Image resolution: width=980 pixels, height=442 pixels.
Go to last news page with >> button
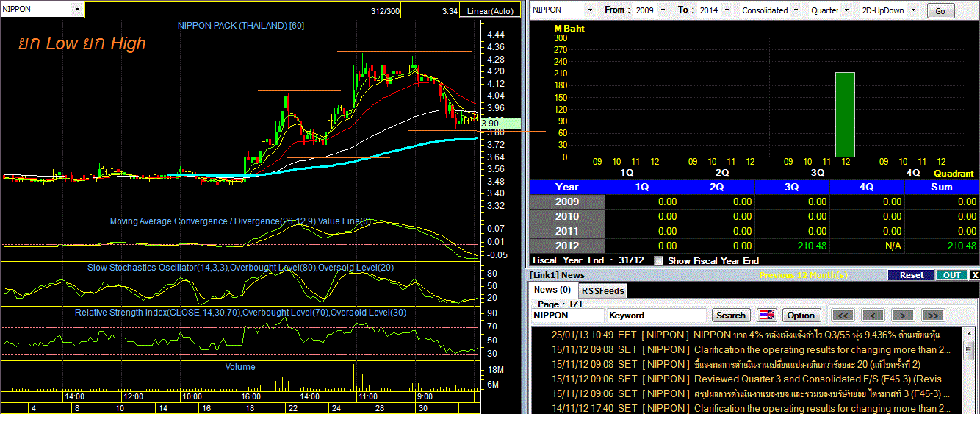click(x=932, y=316)
